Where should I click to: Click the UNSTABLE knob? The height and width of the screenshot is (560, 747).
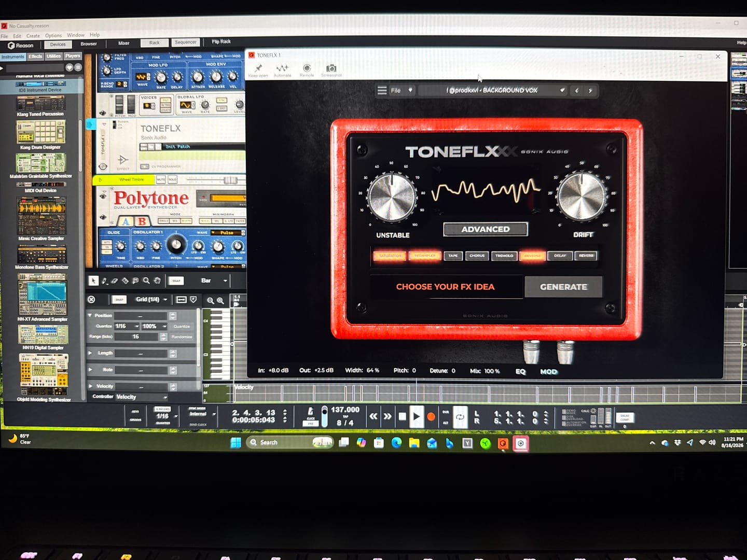tap(392, 197)
